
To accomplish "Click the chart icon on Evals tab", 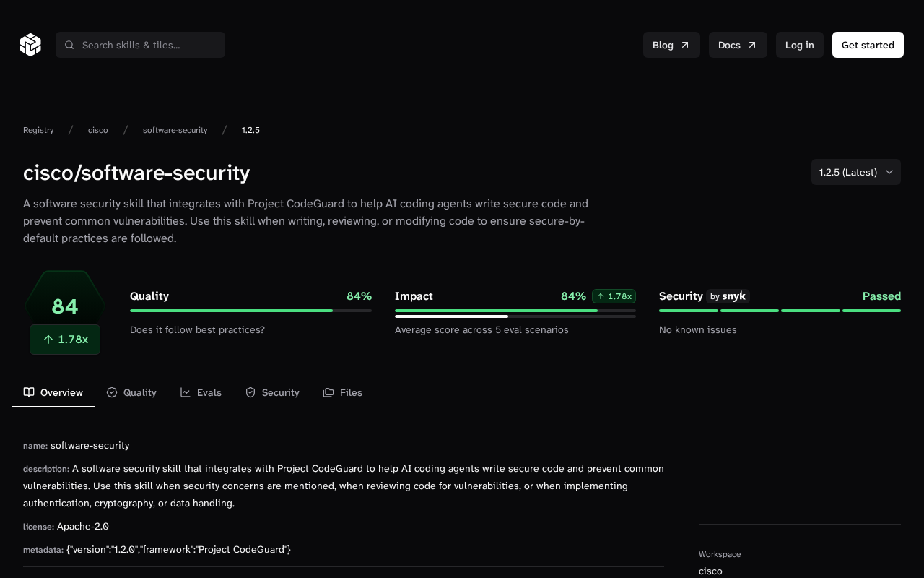I will click(x=186, y=392).
